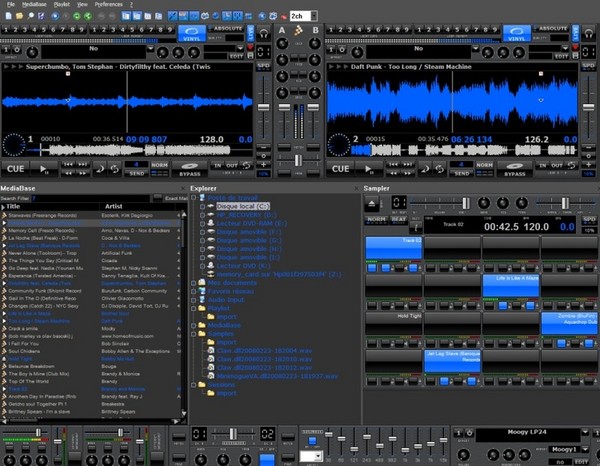The width and height of the screenshot is (600, 466).
Task: Click CUE button on deck 1
Action: pyautogui.click(x=15, y=169)
